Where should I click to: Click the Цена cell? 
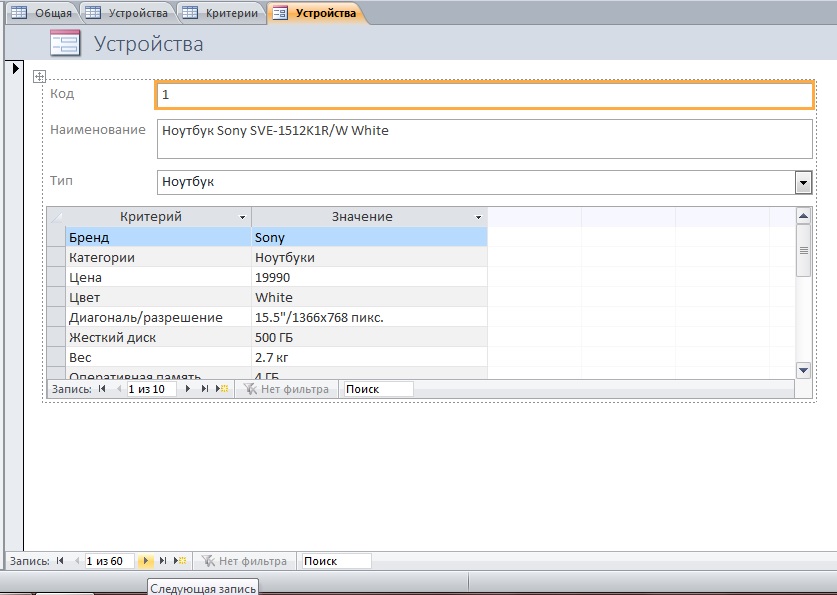(x=158, y=277)
